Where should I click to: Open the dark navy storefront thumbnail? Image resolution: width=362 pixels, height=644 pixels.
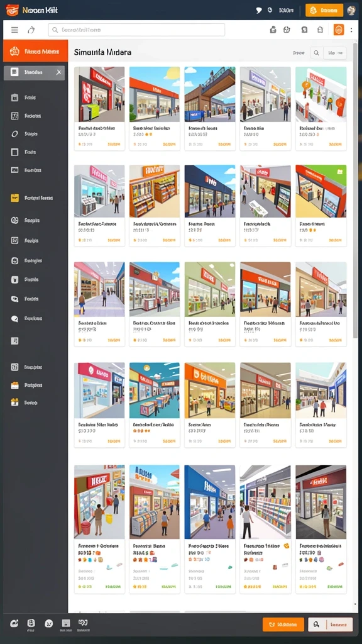tap(210, 191)
